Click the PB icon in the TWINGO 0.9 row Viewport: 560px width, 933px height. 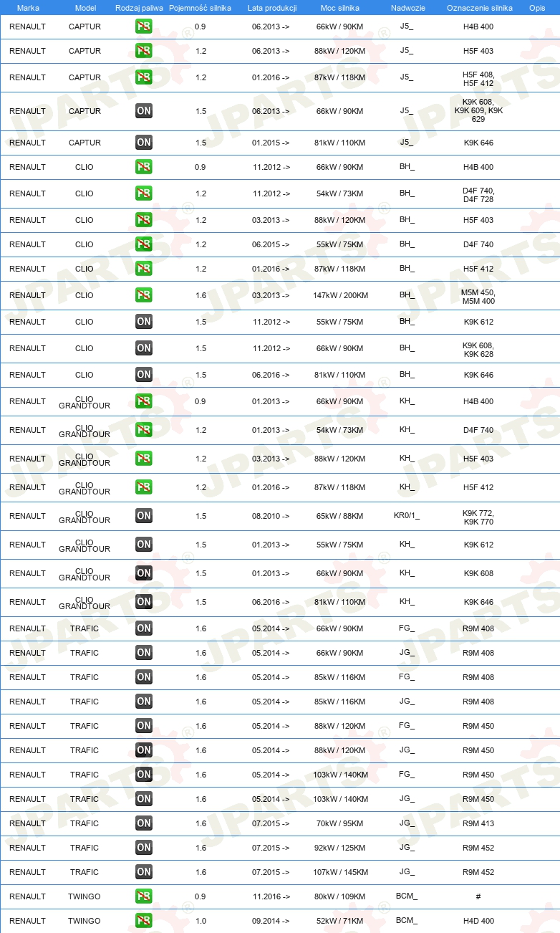pyautogui.click(x=144, y=896)
